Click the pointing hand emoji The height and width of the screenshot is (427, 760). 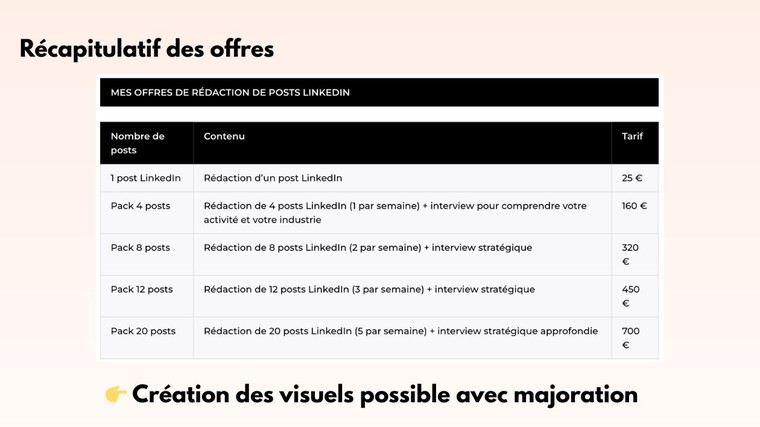[x=115, y=395]
